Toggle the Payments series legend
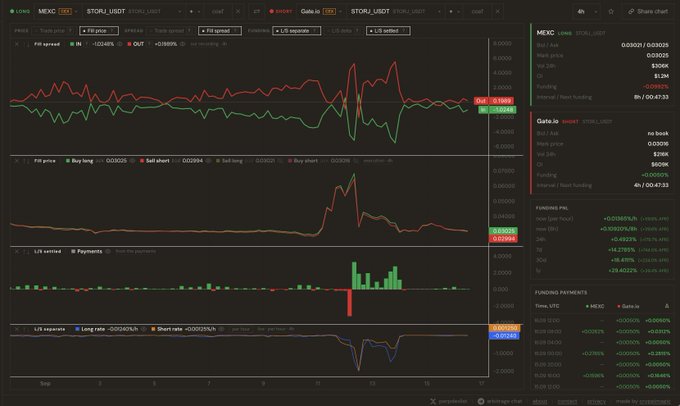Screen dimensions: 680x406 (x=87, y=252)
